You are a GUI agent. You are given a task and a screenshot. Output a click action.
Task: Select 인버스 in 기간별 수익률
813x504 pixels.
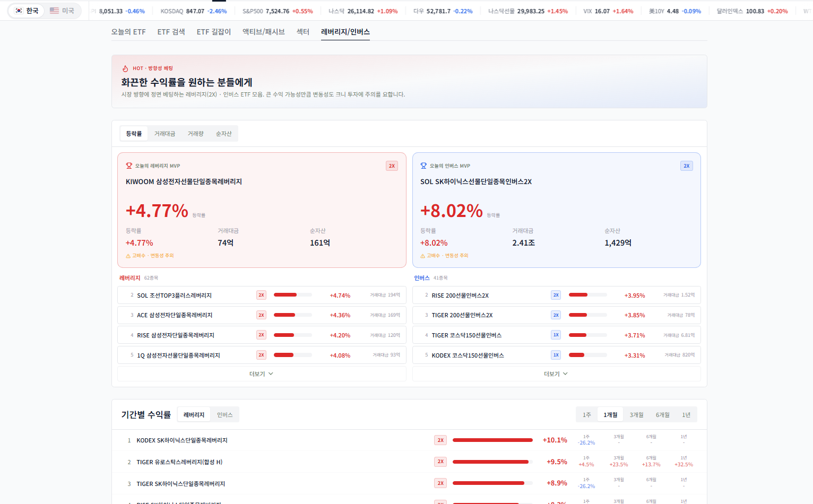coord(225,415)
